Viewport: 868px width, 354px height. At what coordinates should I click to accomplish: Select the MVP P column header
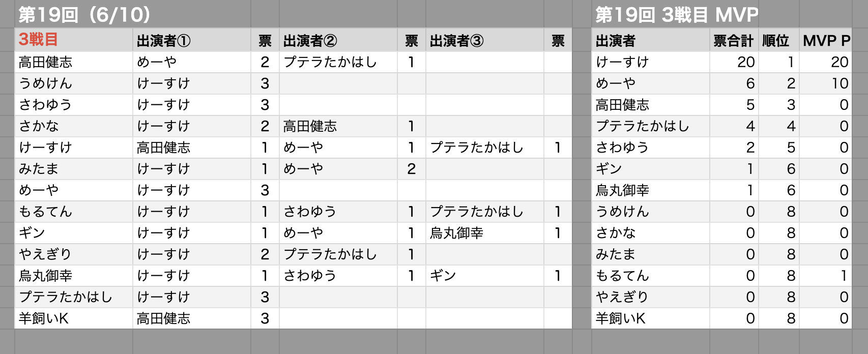tap(825, 40)
